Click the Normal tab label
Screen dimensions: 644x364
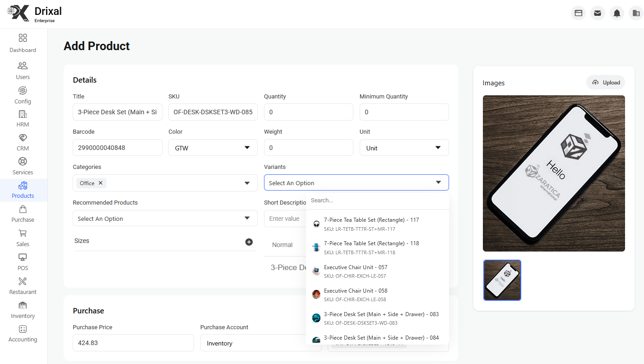coord(283,245)
